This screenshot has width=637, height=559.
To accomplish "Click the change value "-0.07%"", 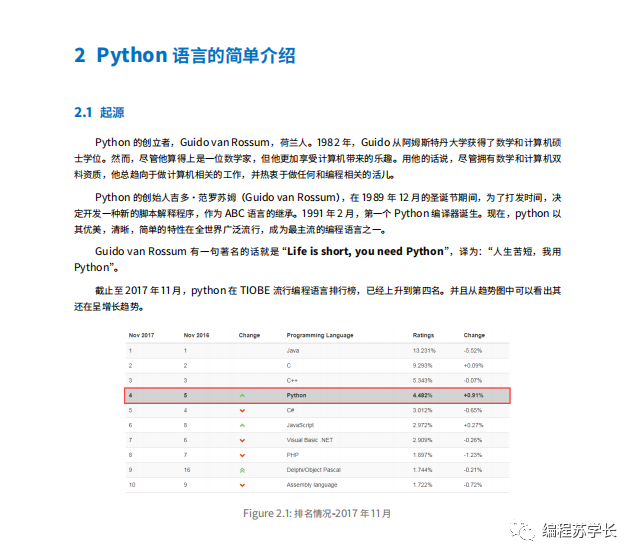I will (473, 381).
